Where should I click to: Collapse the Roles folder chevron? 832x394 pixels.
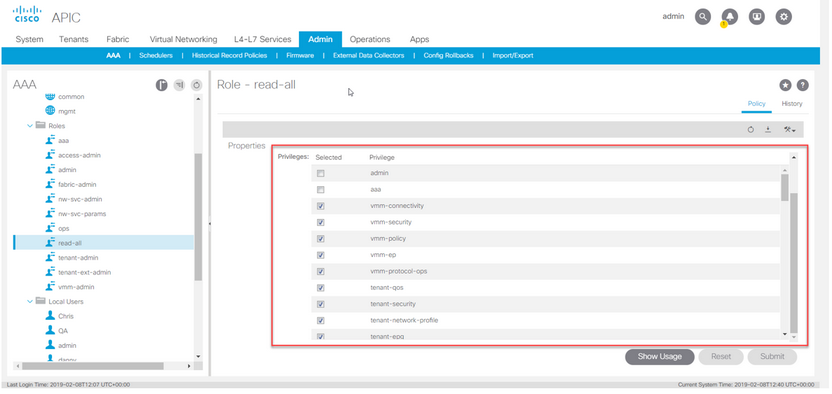pyautogui.click(x=30, y=126)
